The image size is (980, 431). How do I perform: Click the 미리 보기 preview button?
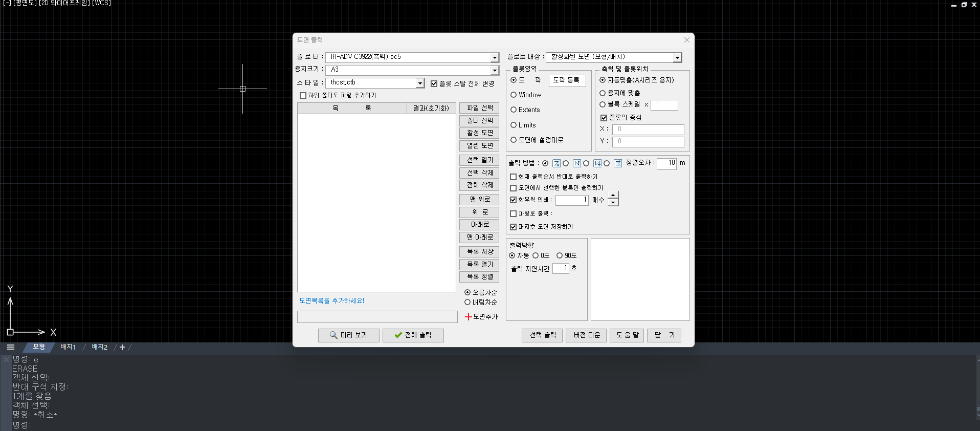[x=349, y=335]
